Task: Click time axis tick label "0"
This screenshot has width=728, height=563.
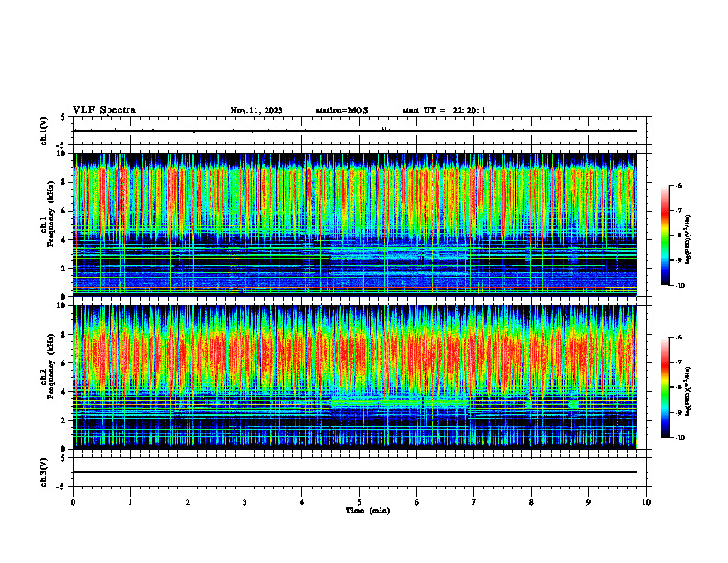Action: tap(73, 502)
